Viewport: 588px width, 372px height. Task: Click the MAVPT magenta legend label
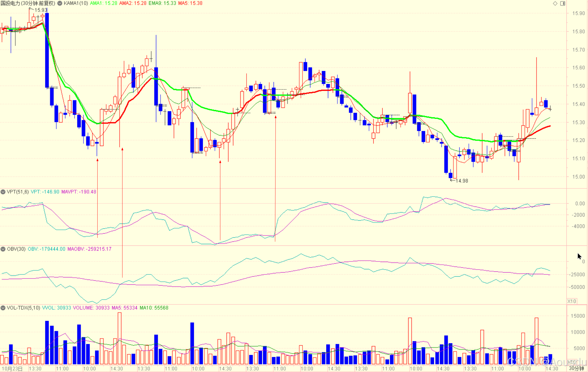coord(79,192)
